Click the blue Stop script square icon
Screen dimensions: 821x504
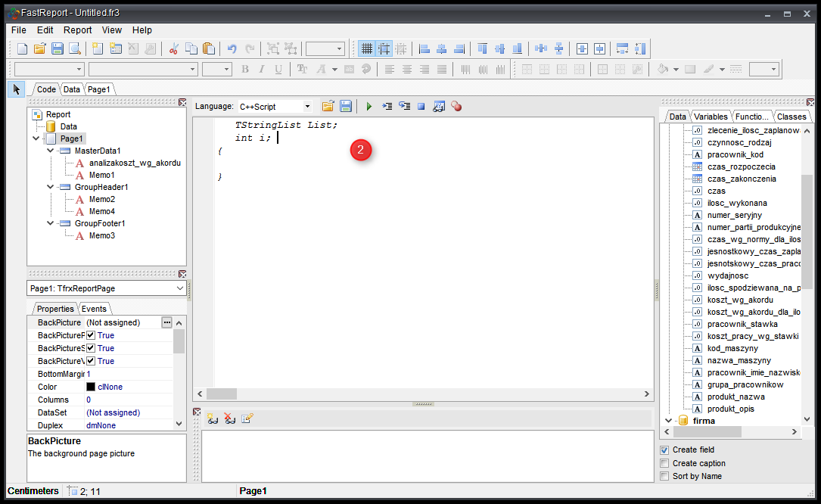421,107
